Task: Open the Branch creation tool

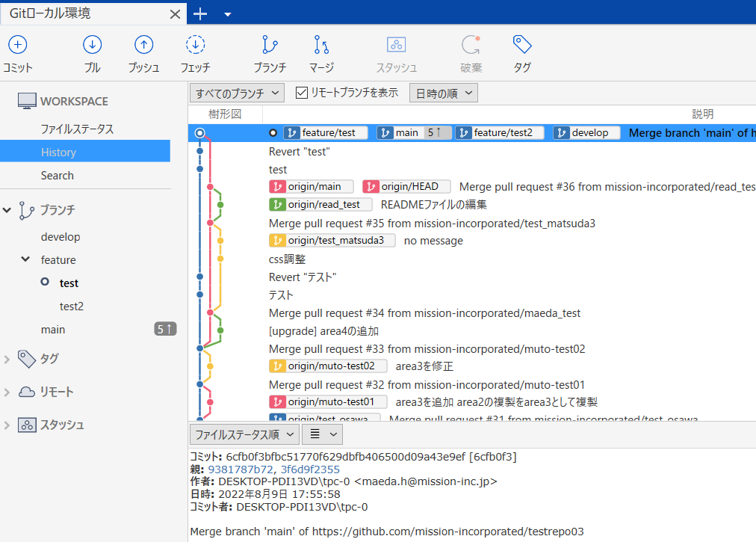Action: click(270, 46)
